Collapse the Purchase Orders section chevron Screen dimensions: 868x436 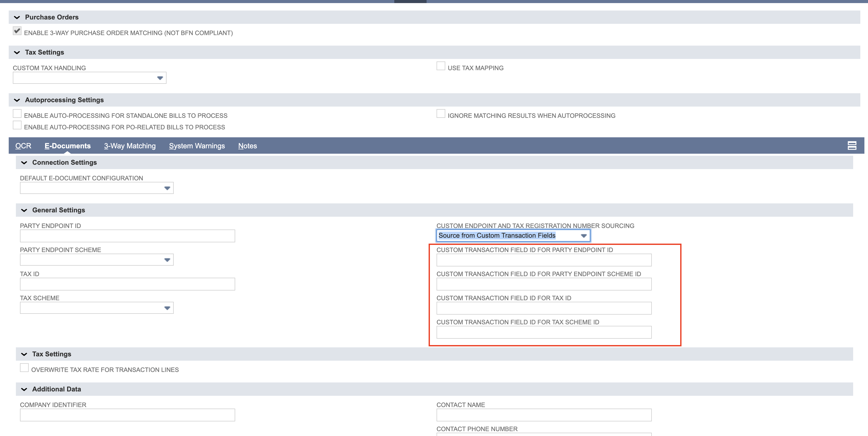17,17
